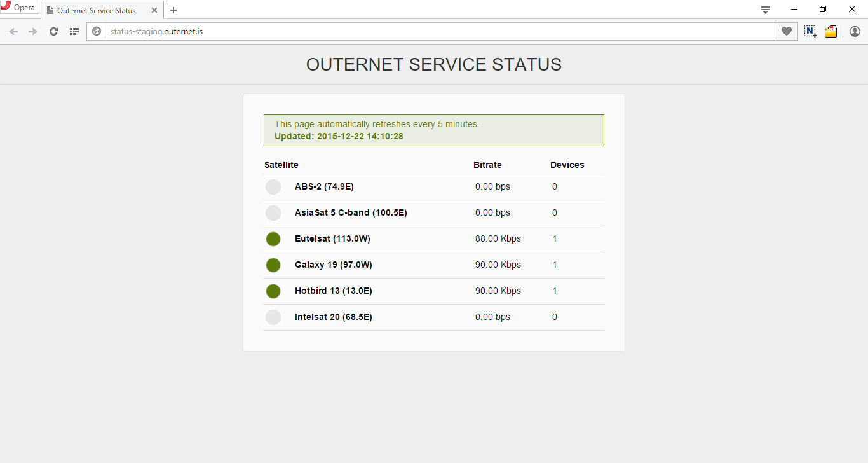This screenshot has width=868, height=463.
Task: Select the Galaxy 19 (97.0W) satellite name
Action: click(334, 265)
